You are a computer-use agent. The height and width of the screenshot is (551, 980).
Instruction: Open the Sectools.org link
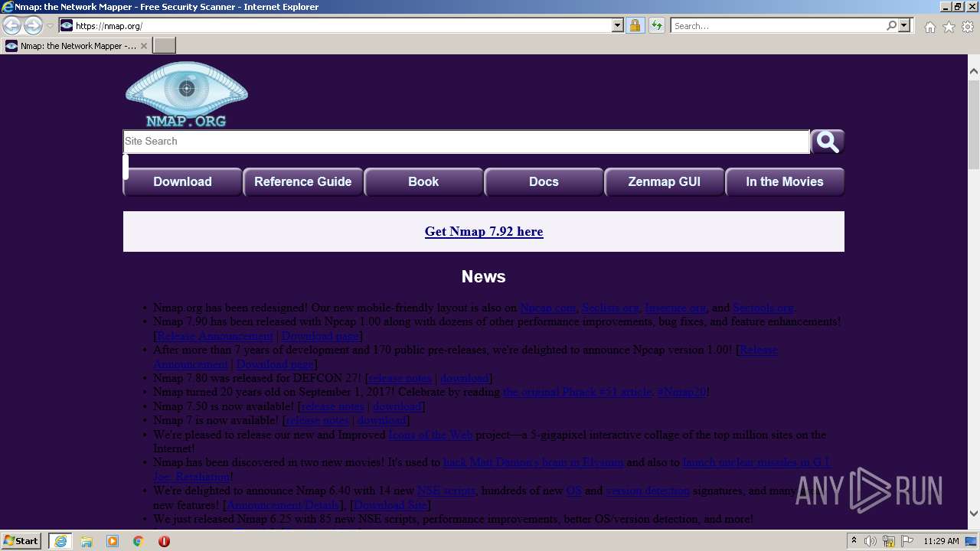point(763,308)
